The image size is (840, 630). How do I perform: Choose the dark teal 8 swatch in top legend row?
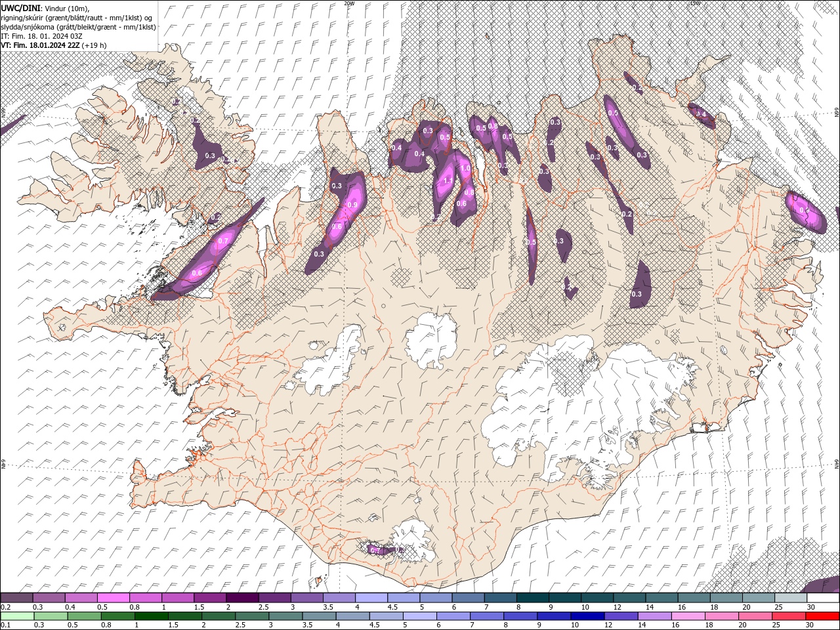(x=532, y=598)
